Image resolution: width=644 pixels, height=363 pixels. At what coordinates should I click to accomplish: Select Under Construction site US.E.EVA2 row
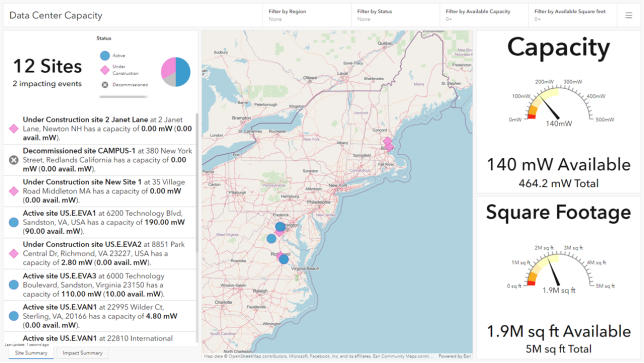[100, 253]
